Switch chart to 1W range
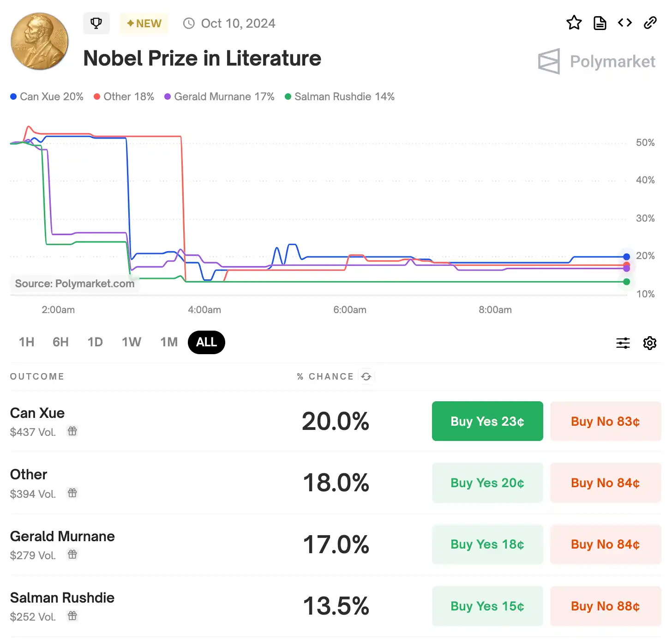The width and height of the screenshot is (672, 640). (132, 342)
